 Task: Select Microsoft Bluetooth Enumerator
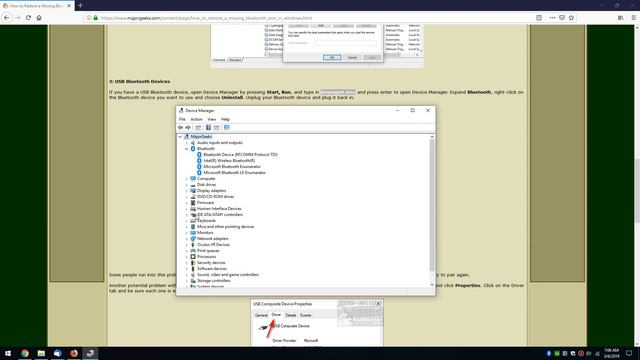[x=232, y=167]
